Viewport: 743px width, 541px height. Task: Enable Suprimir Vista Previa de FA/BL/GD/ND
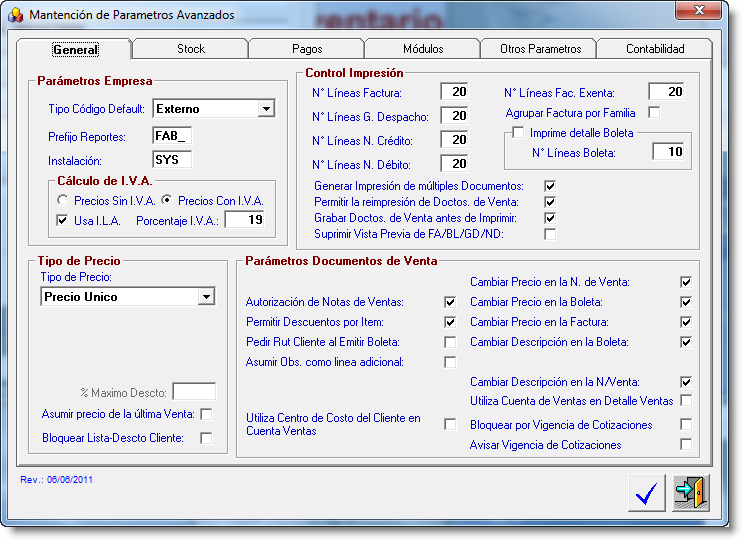(550, 234)
